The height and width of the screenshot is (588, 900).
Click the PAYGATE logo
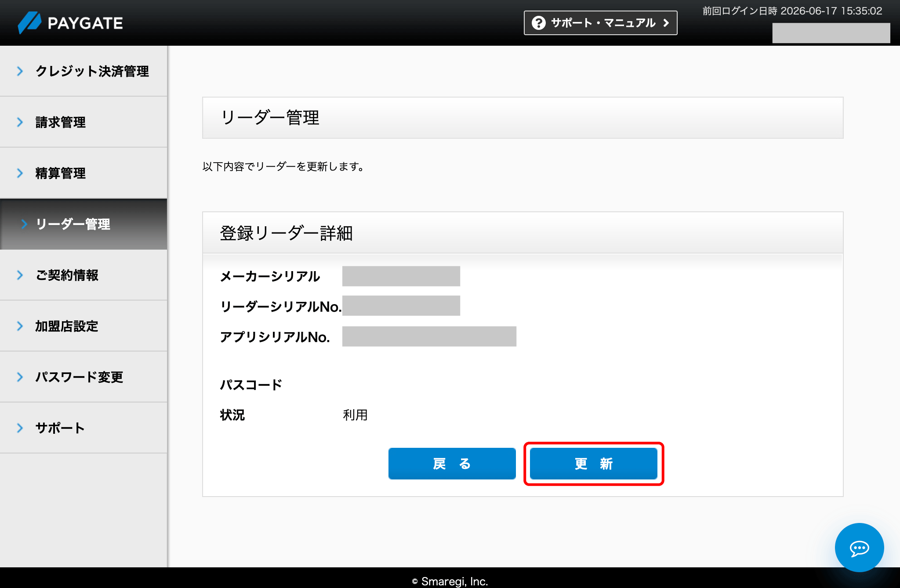point(70,23)
